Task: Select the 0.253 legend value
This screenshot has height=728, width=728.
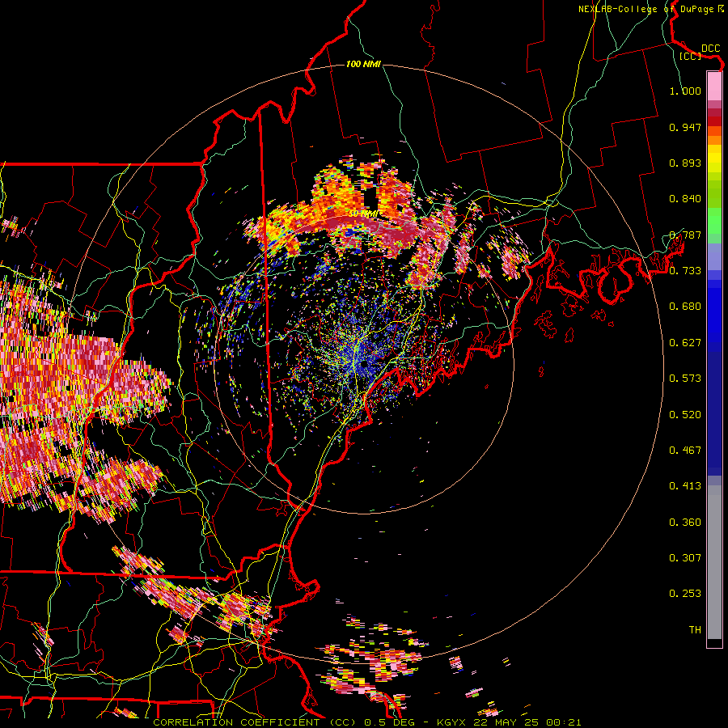Action: (x=685, y=594)
